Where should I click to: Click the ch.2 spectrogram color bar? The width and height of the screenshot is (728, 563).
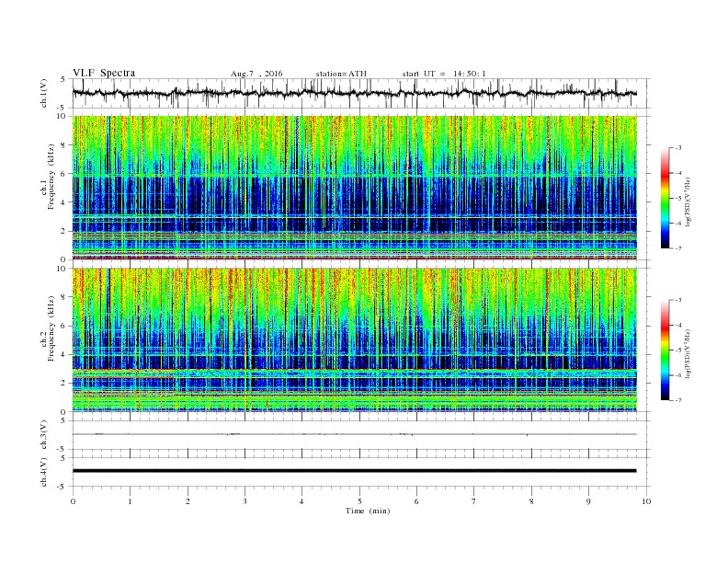click(665, 350)
